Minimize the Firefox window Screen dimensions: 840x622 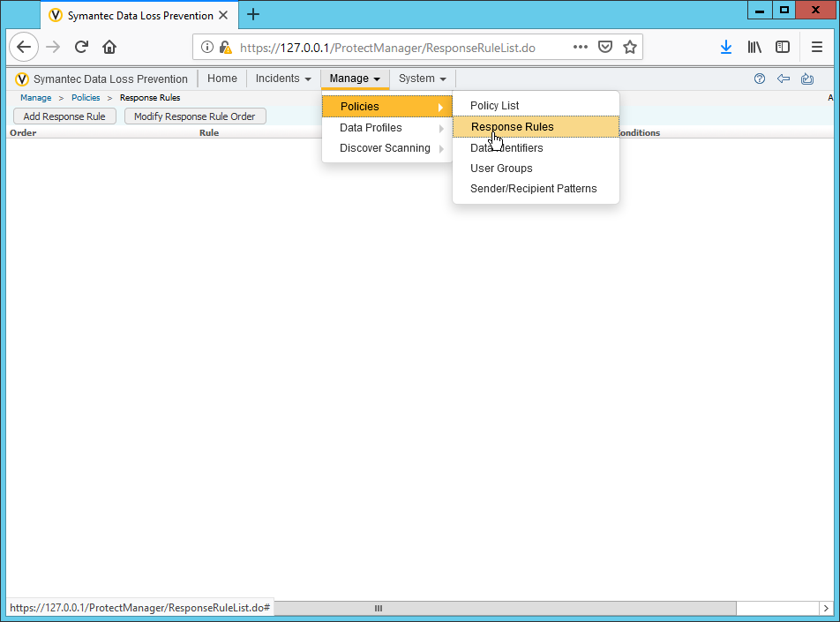759,11
